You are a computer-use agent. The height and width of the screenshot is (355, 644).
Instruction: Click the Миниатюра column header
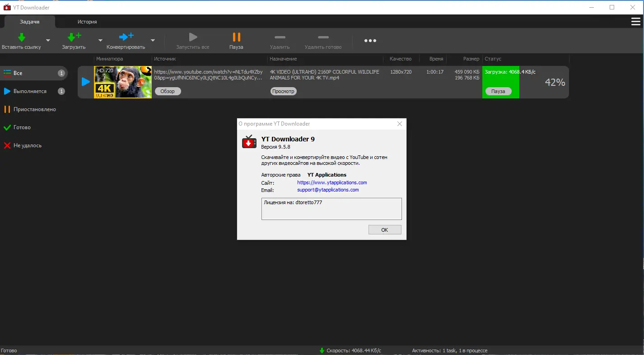click(110, 59)
